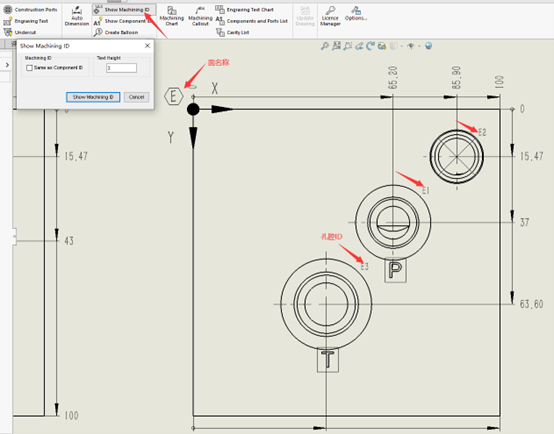Expand the collapsed left side panel arrow
This screenshot has width=554, height=434.
pos(7,65)
